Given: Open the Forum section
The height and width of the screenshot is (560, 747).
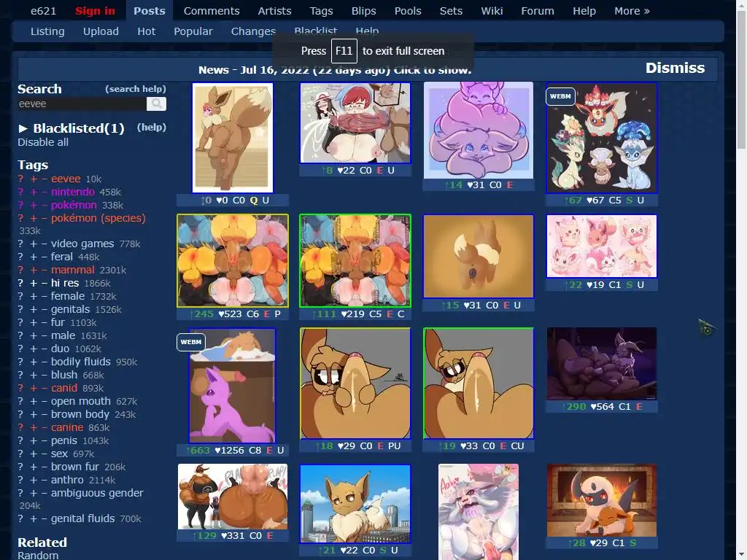Looking at the screenshot, I should click(538, 11).
